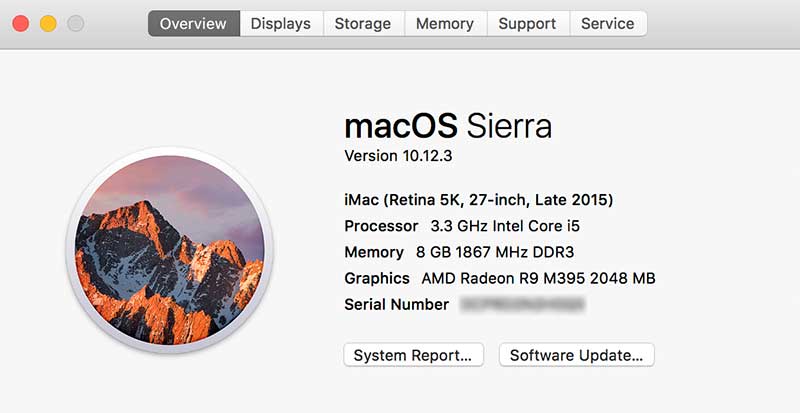Click the macOS Sierra title text
This screenshot has height=413, width=800.
(x=447, y=126)
